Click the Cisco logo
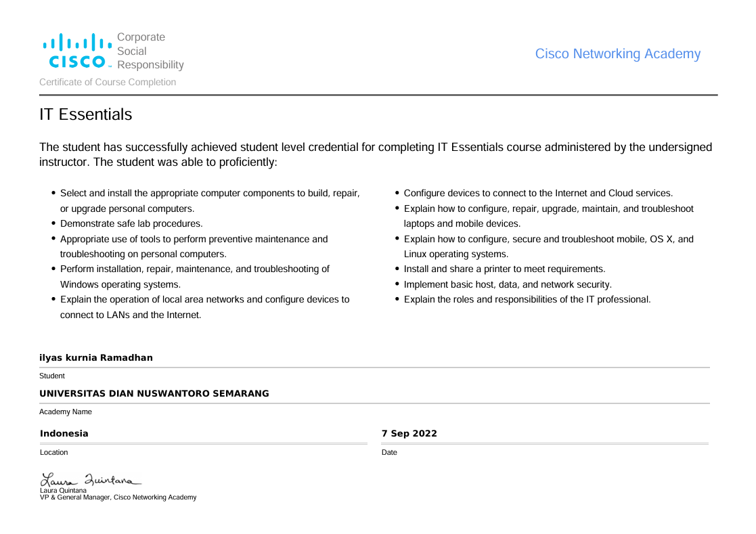This screenshot has width=756, height=534. (76, 51)
